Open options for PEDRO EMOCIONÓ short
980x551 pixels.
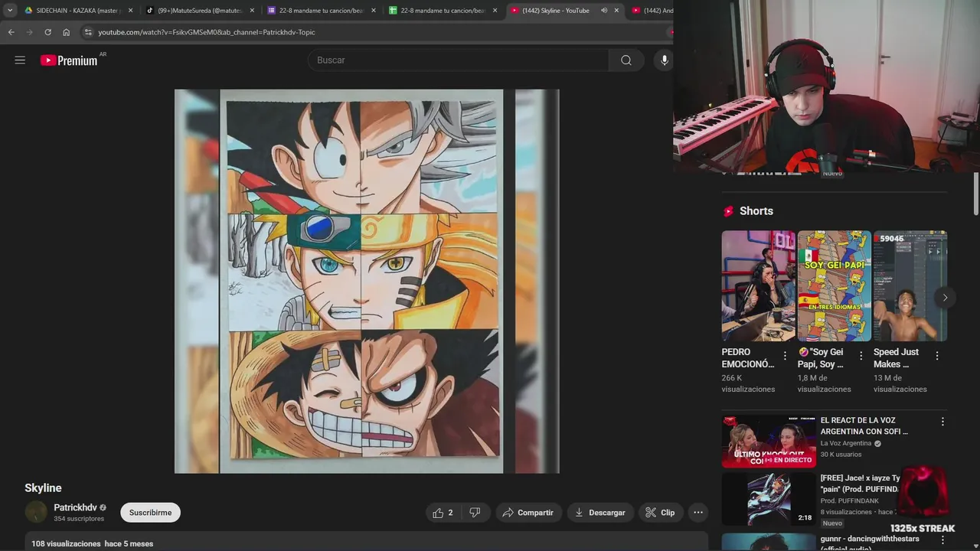click(785, 356)
